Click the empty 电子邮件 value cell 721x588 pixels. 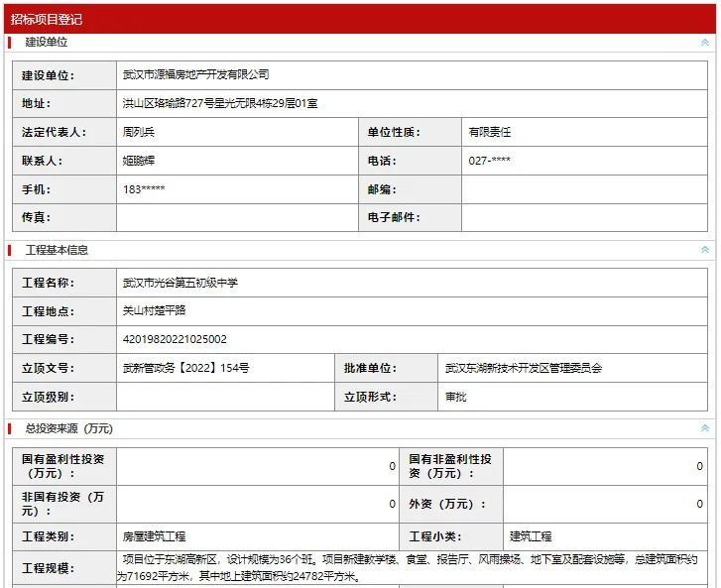[x=584, y=217]
